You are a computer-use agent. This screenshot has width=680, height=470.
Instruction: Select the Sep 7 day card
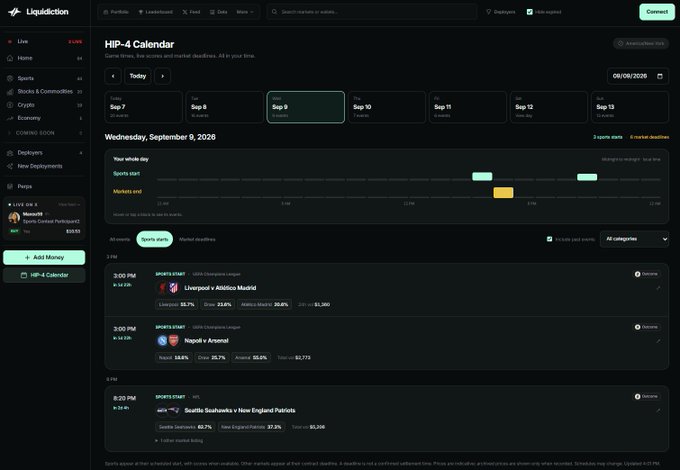pos(144,107)
